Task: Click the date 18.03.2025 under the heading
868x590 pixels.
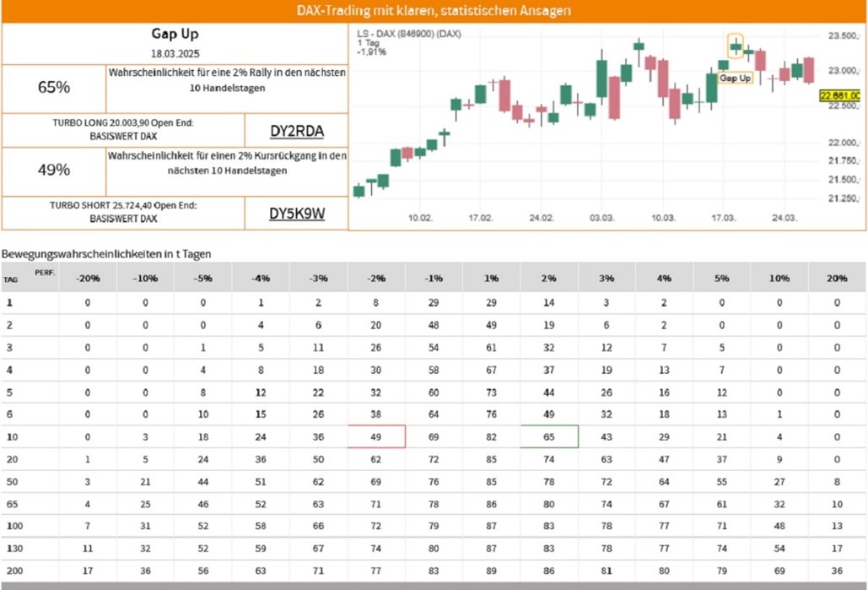Action: pos(174,53)
